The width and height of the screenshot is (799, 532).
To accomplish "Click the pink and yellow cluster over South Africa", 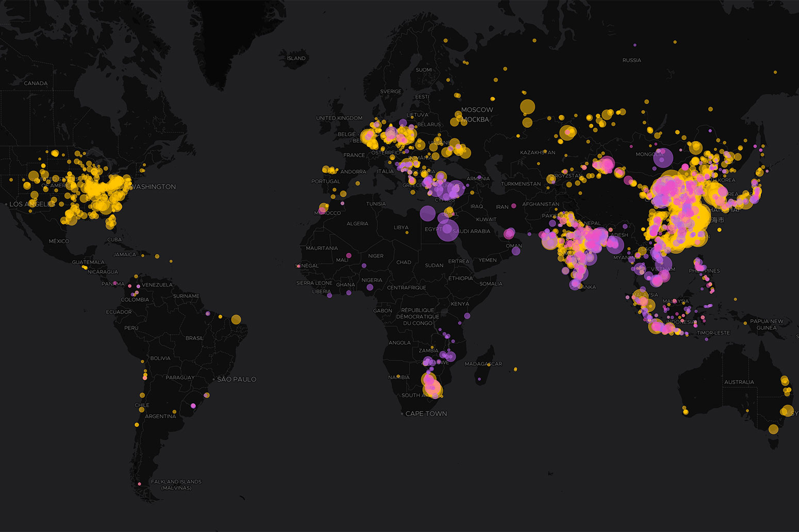I will (x=432, y=384).
